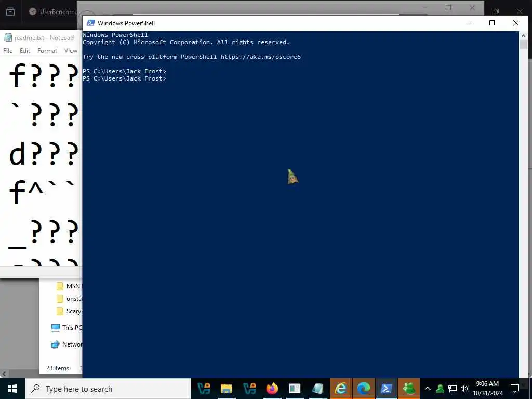Image resolution: width=532 pixels, height=399 pixels.
Task: Maximize the Windows PowerShell window
Action: pyautogui.click(x=492, y=23)
